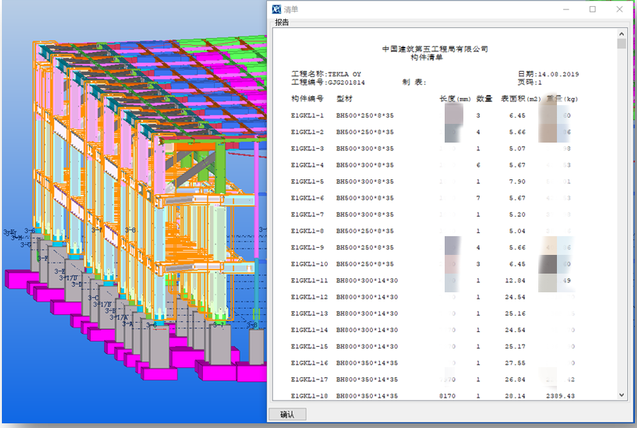Click the Tekla icon in the 清单 title bar
The height and width of the screenshot is (428, 637).
point(277,9)
